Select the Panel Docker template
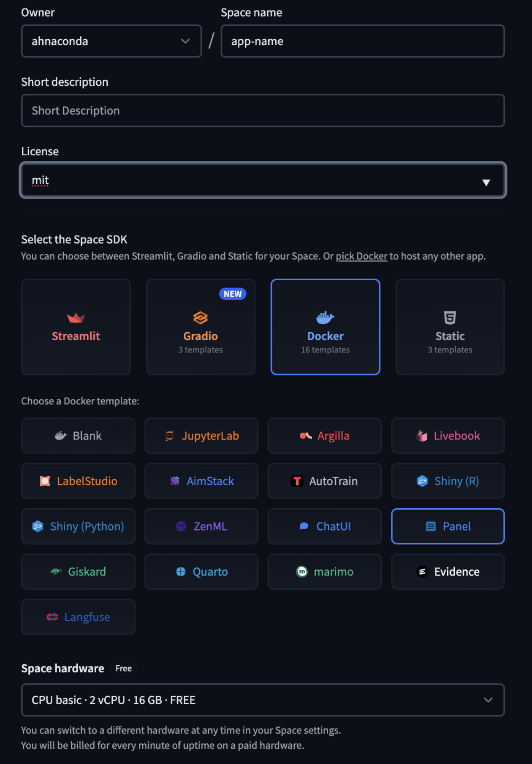Screen dimensions: 532x764 point(448,526)
